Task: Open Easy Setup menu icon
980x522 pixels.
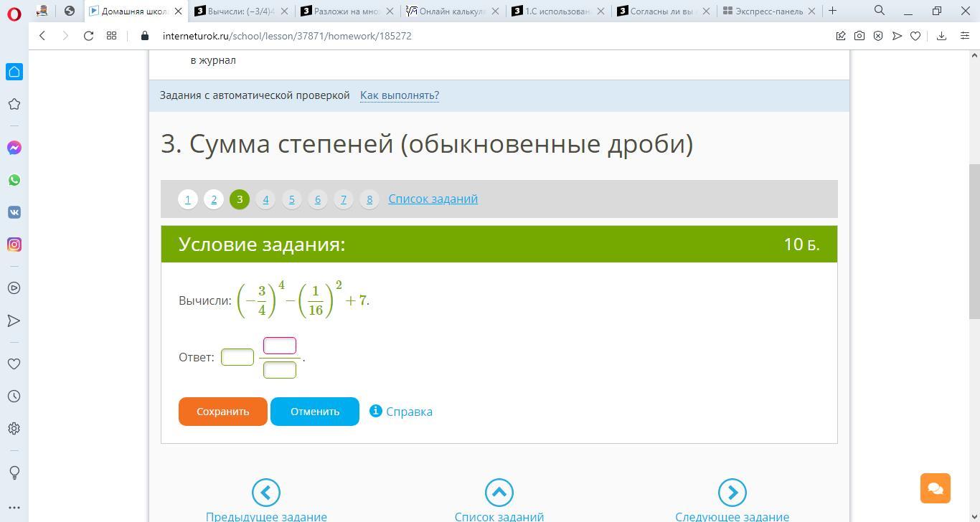Action: coord(965,36)
